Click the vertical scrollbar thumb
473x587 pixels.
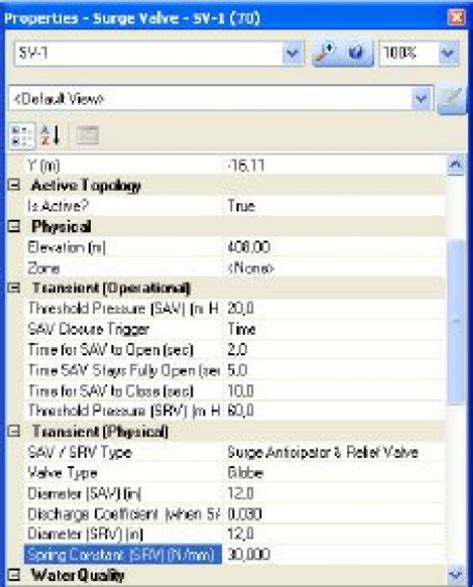(x=456, y=322)
